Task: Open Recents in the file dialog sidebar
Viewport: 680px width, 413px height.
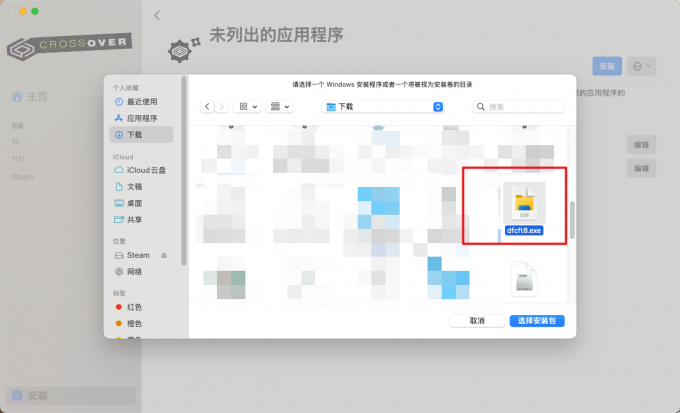Action: [x=141, y=102]
